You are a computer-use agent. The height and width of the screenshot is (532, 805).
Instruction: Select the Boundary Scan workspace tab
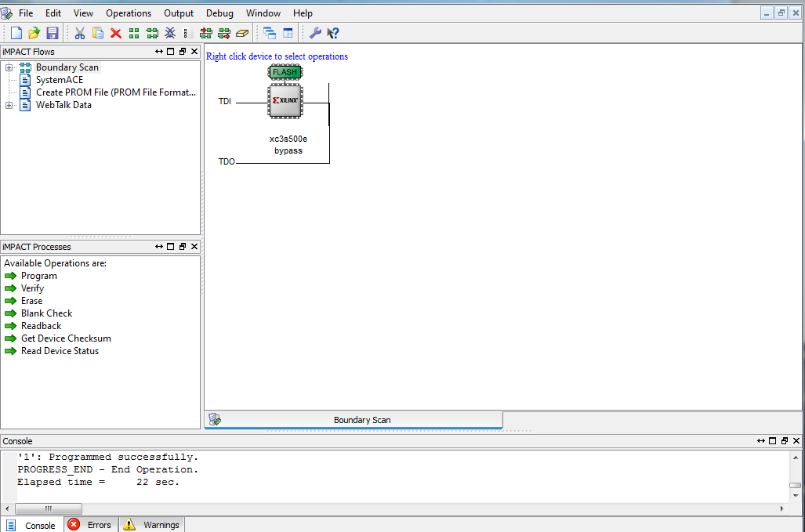click(354, 420)
